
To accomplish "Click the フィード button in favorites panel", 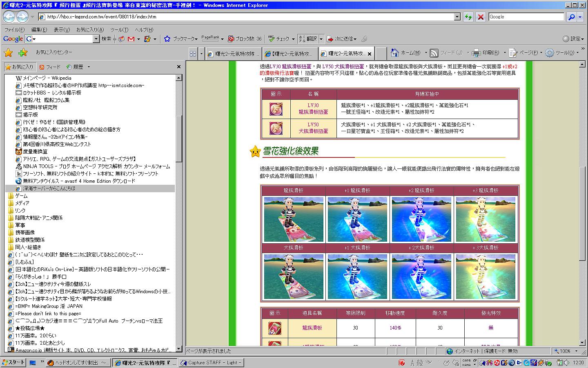I will [x=50, y=67].
